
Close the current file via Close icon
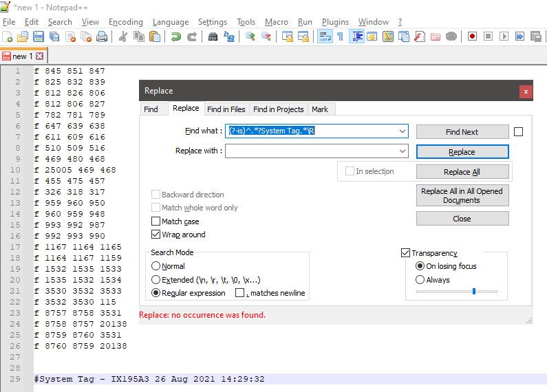click(x=70, y=36)
